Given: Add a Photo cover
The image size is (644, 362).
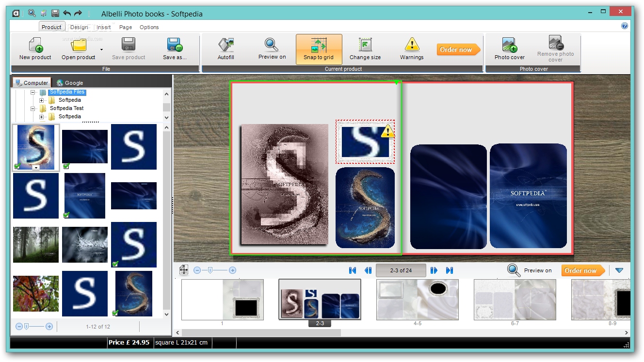Looking at the screenshot, I should point(510,48).
